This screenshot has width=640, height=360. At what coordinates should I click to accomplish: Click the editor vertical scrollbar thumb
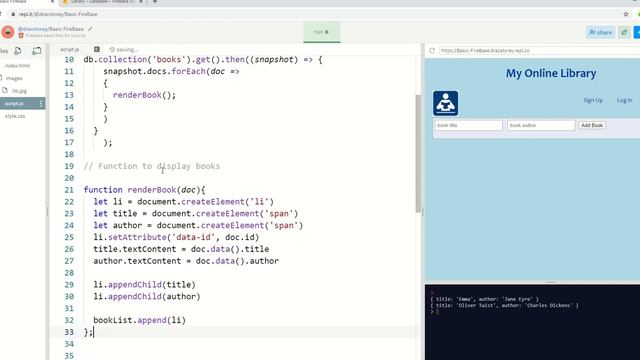tap(418, 153)
